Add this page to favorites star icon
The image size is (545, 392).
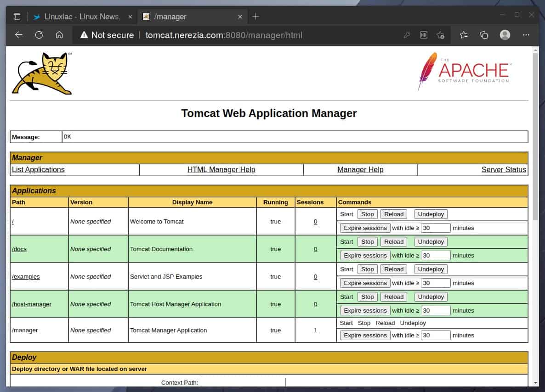[440, 35]
